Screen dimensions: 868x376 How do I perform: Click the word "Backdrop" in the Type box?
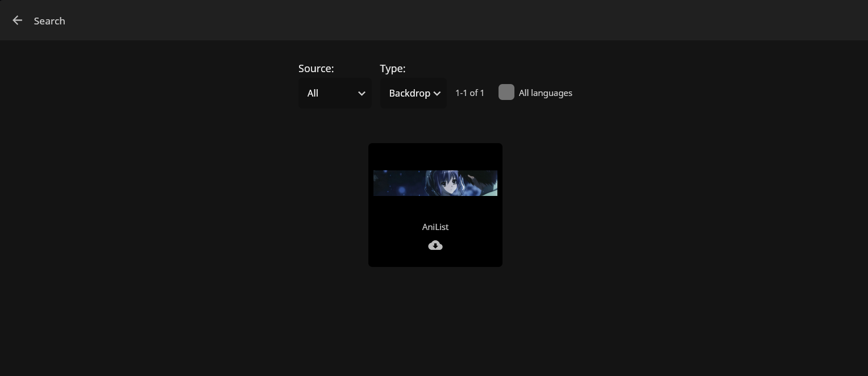pos(409,93)
